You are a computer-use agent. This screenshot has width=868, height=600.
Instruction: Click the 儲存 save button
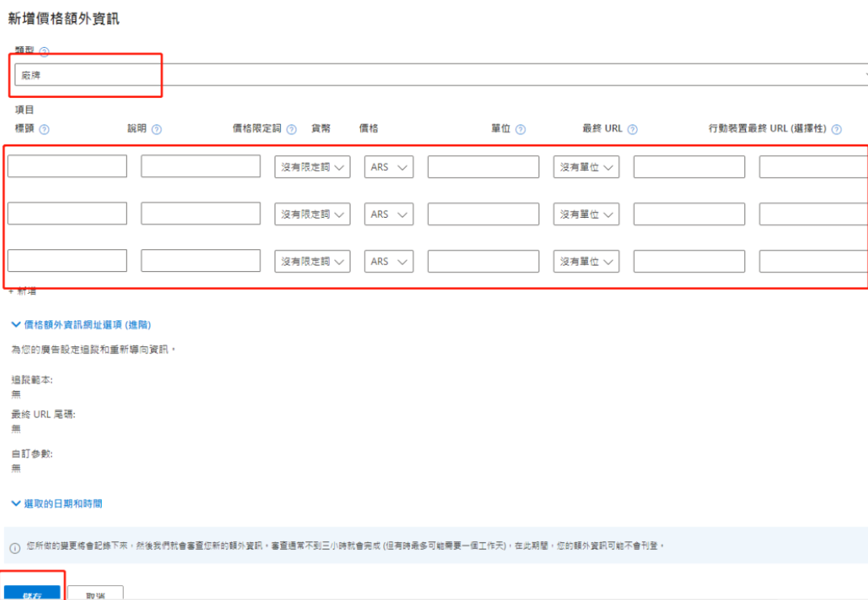tap(33, 593)
